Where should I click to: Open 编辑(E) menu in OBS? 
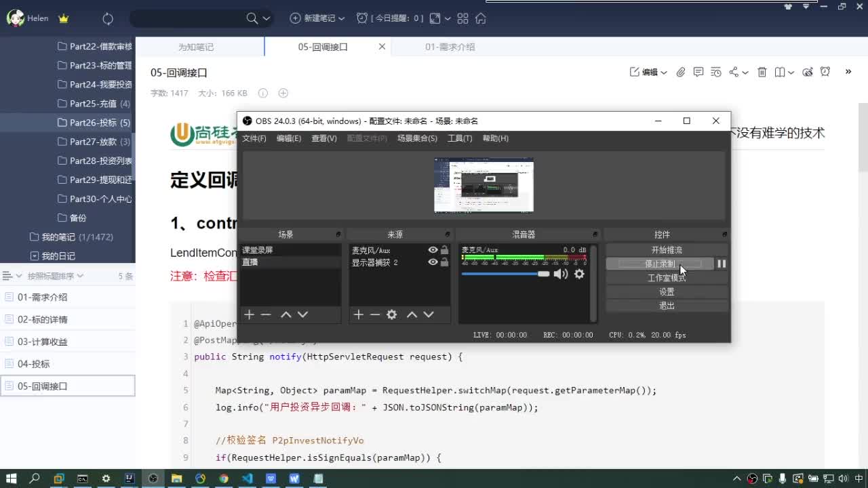point(289,138)
